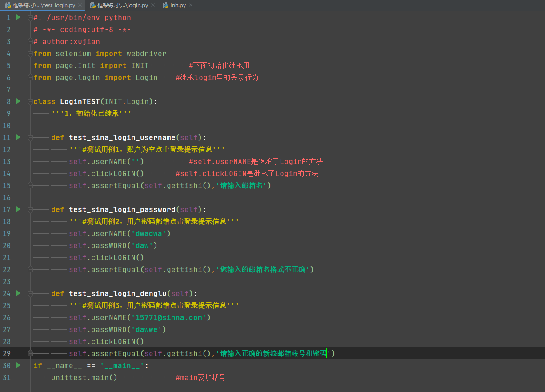
Task: Click the fold end marker at line 15
Action: [30, 185]
